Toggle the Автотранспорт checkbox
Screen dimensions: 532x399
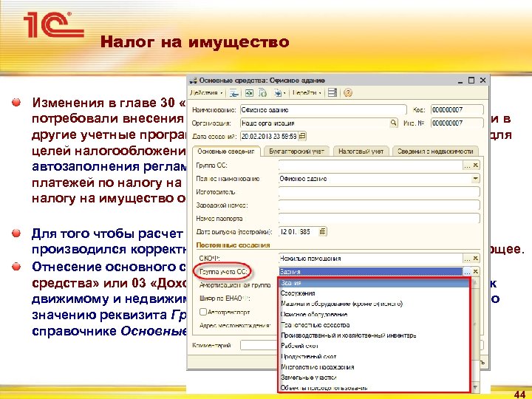[203, 312]
